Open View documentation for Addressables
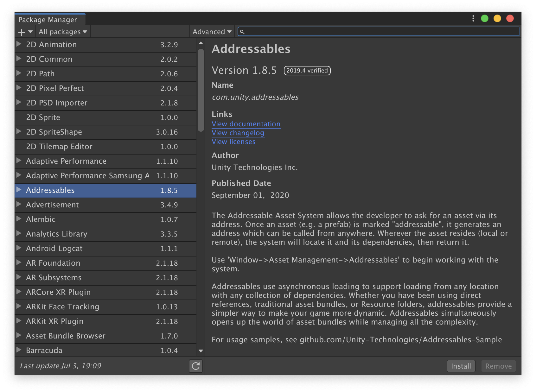The width and height of the screenshot is (536, 392). [246, 124]
